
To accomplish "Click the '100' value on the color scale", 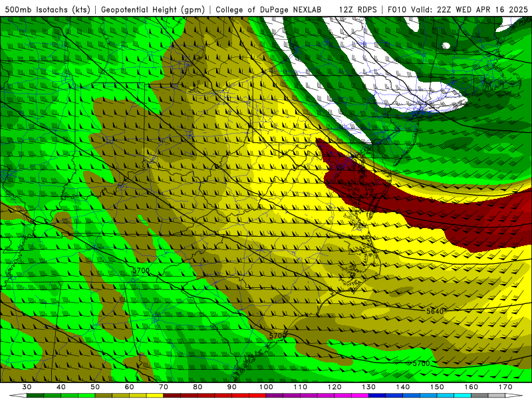I will (x=266, y=387).
